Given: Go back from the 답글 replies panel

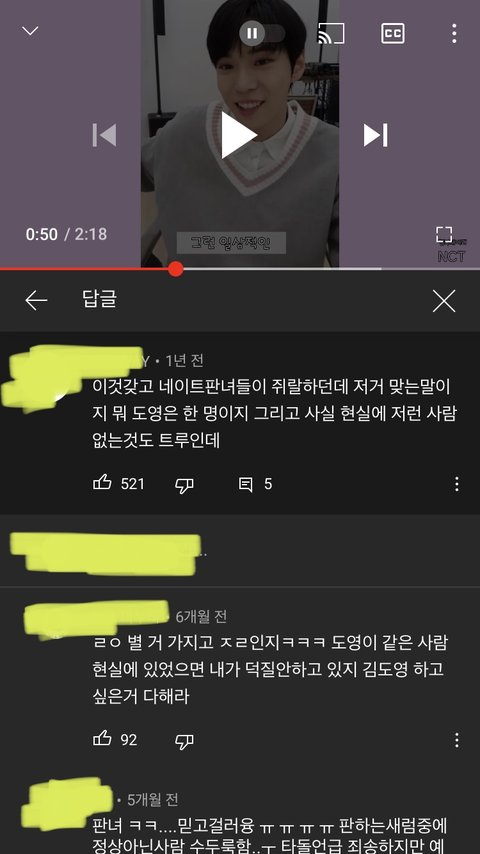Looking at the screenshot, I should 37,300.
